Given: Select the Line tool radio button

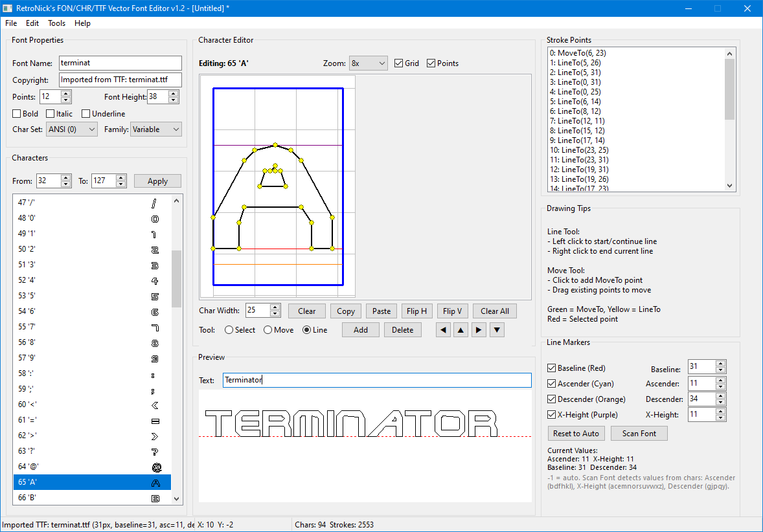Looking at the screenshot, I should click(306, 329).
